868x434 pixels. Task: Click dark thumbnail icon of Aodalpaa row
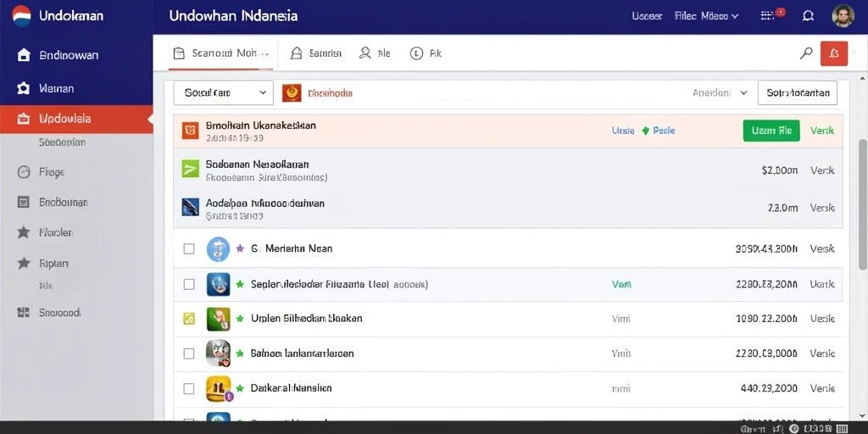pos(190,207)
